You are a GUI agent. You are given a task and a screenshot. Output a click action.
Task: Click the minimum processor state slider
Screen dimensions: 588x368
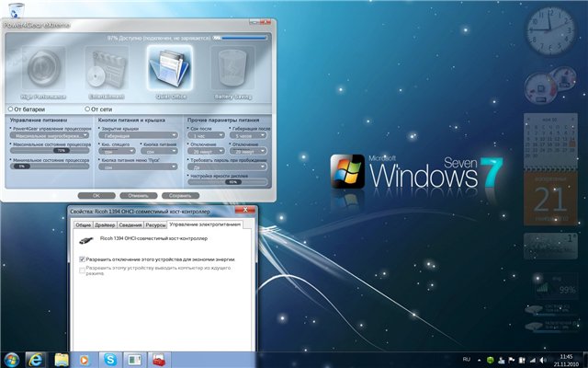50,166
